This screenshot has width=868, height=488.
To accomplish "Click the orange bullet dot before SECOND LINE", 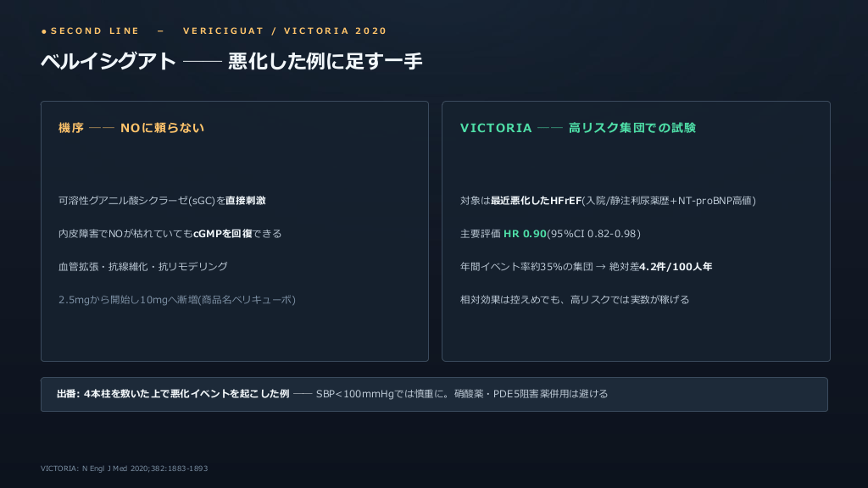I will 44,31.
